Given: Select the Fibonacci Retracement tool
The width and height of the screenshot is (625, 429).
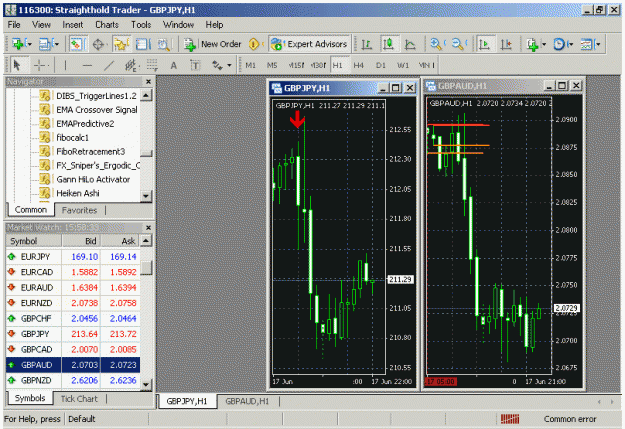Looking at the screenshot, I should pos(152,65).
